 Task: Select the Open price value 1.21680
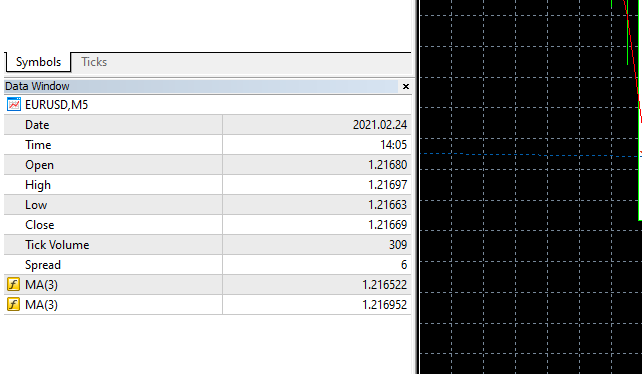pos(387,165)
